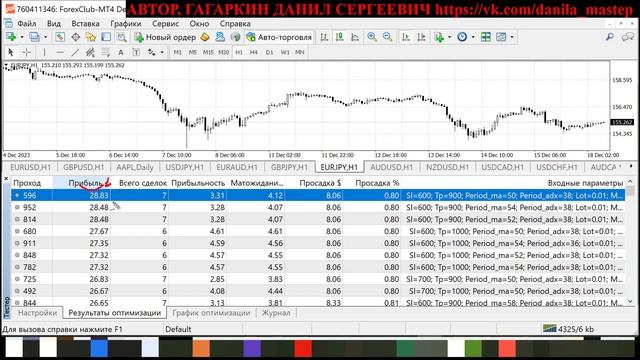Screen dimensions: 640x360
Task: Tile chart windows icon
Action: 486,37
